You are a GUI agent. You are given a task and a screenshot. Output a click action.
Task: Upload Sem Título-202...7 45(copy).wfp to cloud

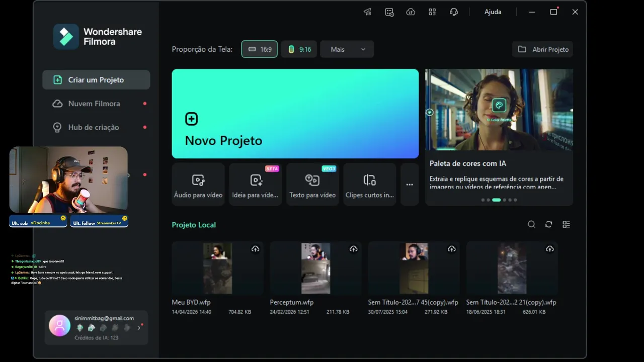(x=452, y=249)
